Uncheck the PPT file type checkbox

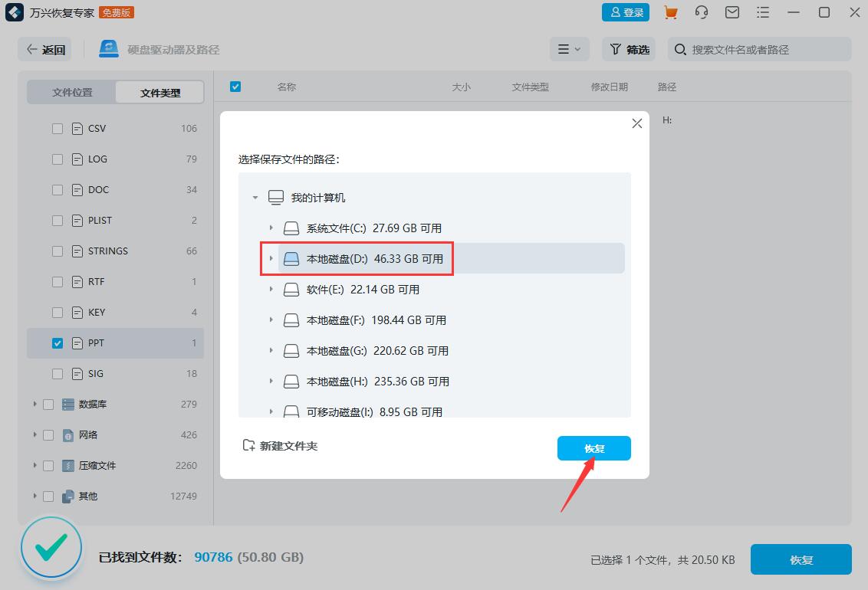[58, 343]
